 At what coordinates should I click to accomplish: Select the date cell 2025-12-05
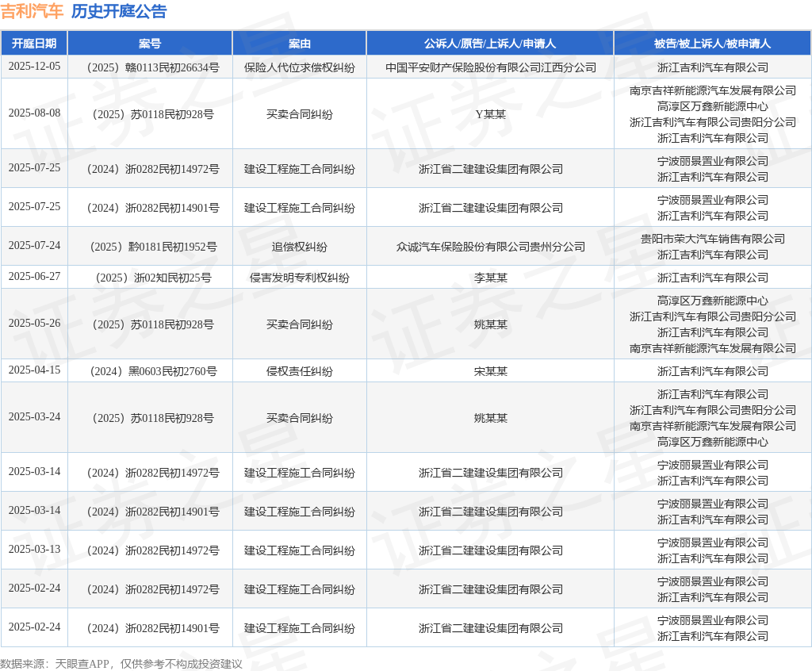tap(34, 67)
